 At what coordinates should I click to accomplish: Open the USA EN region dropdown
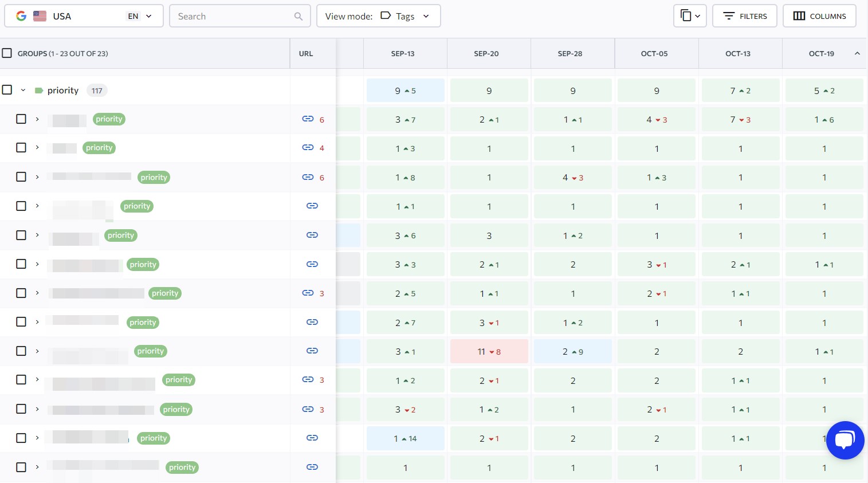coord(84,16)
